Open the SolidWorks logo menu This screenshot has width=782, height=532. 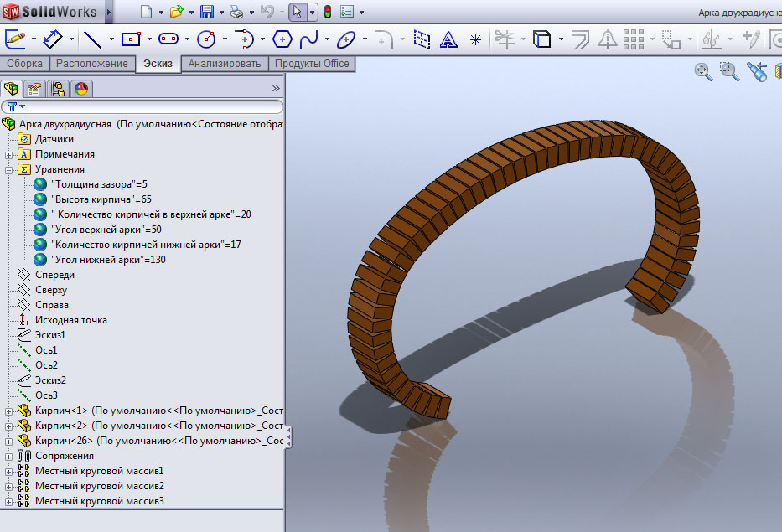coord(50,12)
